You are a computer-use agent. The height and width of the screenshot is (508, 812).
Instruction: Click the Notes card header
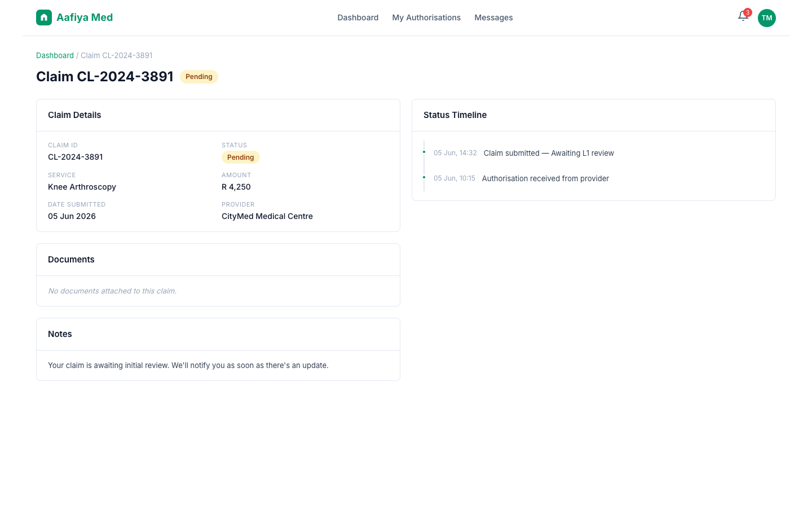(x=218, y=334)
